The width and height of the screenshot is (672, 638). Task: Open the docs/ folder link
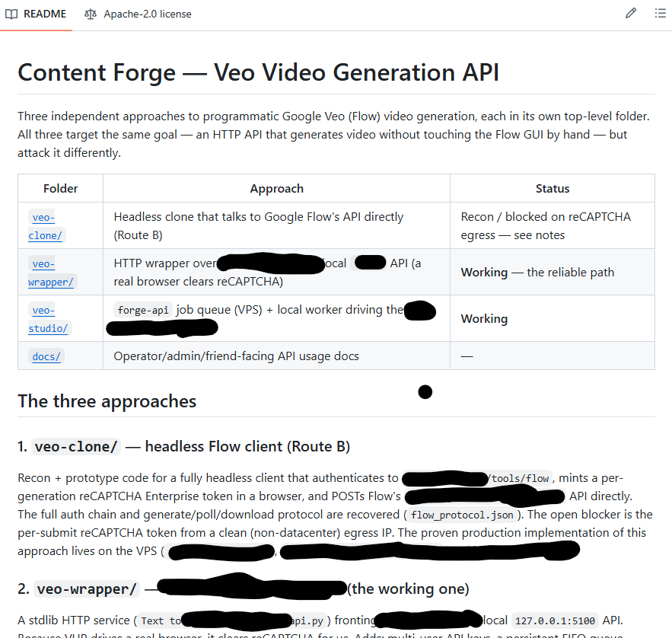[x=46, y=356]
